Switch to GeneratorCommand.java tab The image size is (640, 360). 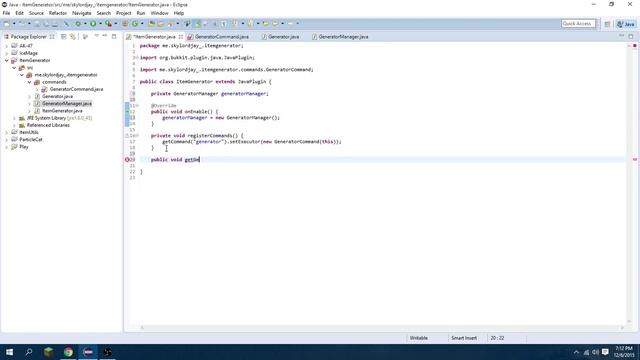(x=218, y=37)
